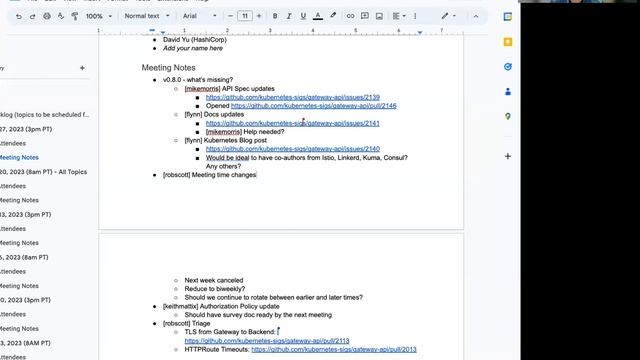The image size is (640, 360).
Task: Open Google Tasks side panel
Action: click(x=508, y=67)
